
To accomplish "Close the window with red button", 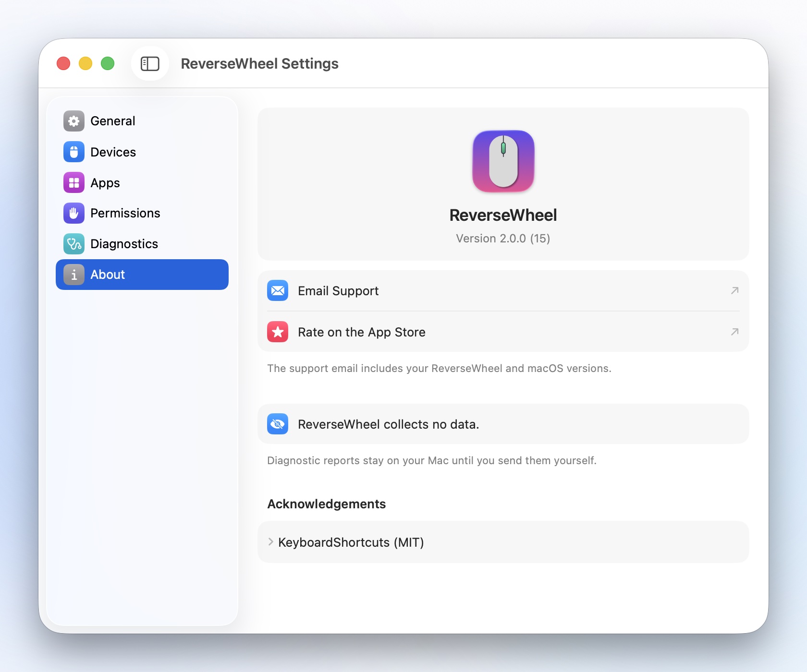I will (63, 63).
